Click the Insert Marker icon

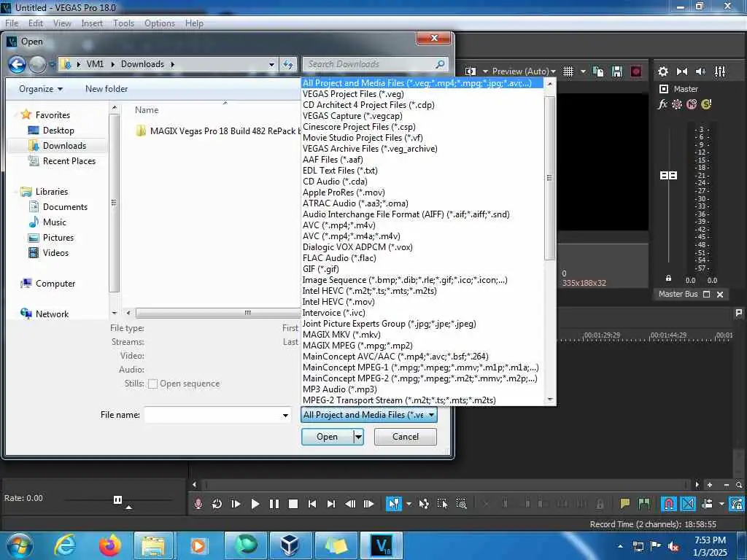[624, 503]
